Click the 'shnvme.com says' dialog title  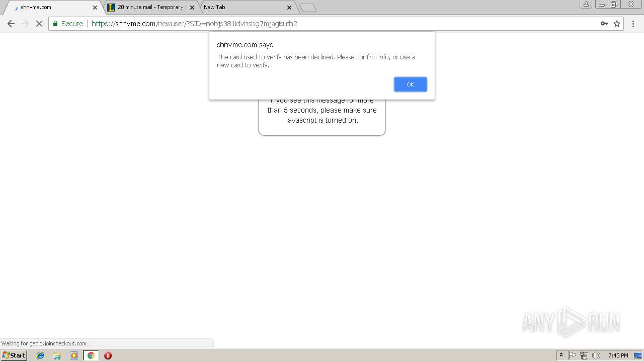click(x=245, y=45)
